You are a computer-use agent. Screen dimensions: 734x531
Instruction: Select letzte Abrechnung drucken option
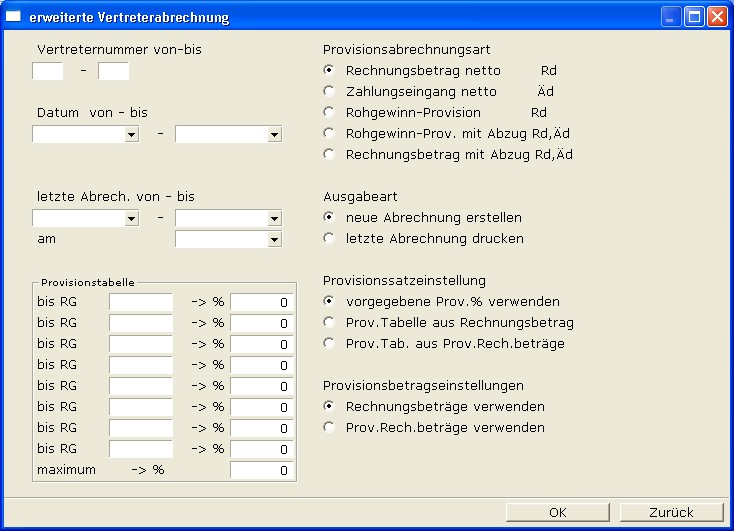click(330, 239)
